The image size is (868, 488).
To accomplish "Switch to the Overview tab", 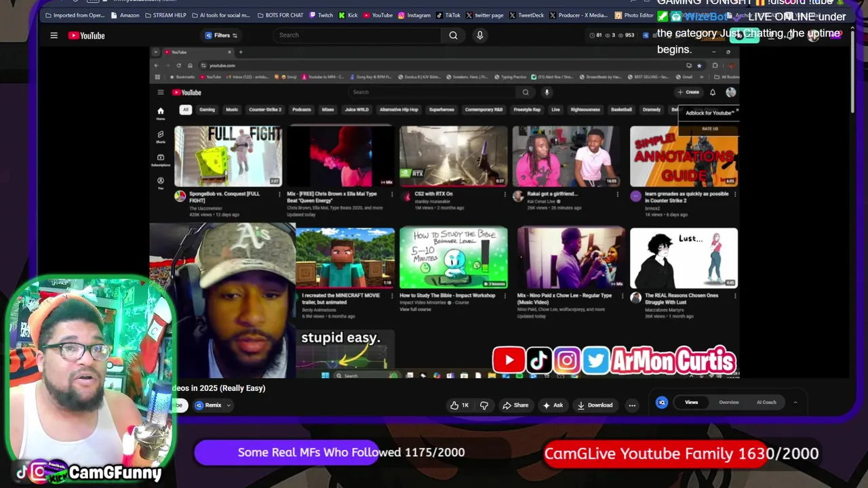I will pos(729,403).
